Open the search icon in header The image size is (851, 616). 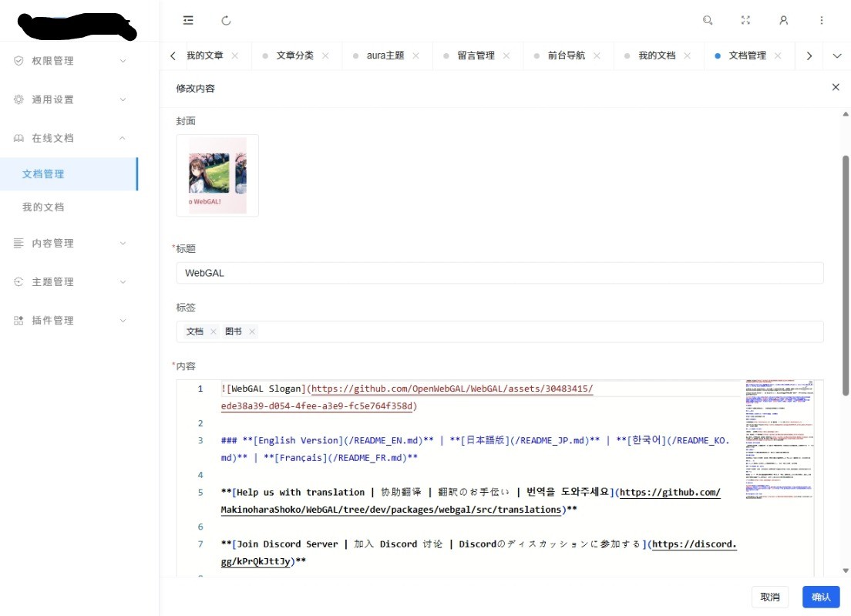[x=708, y=21]
